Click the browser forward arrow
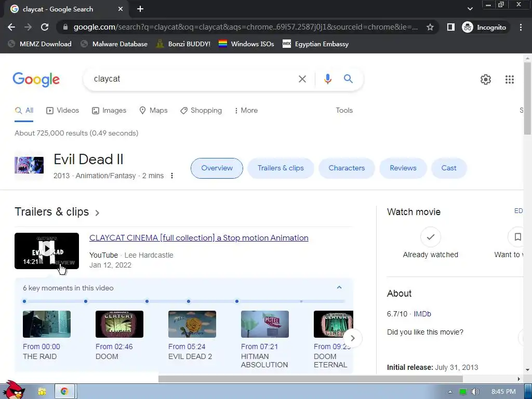This screenshot has width=532, height=399. (28, 27)
